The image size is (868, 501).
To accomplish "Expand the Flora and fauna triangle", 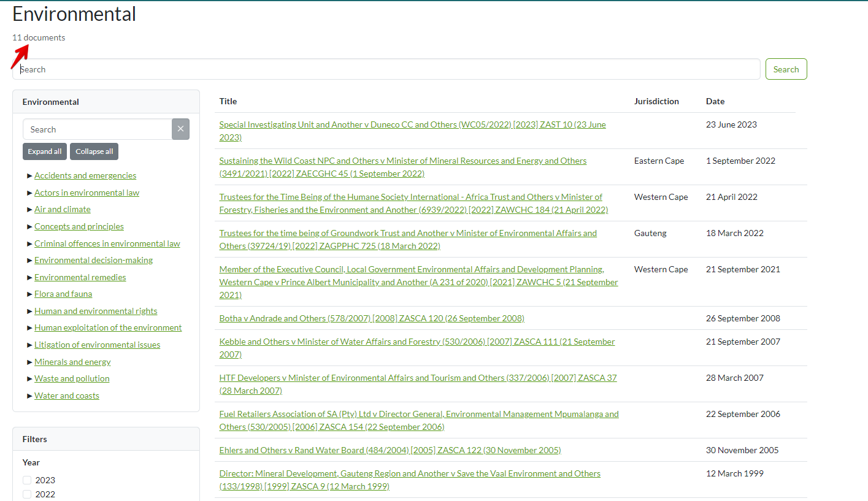I will pos(29,294).
